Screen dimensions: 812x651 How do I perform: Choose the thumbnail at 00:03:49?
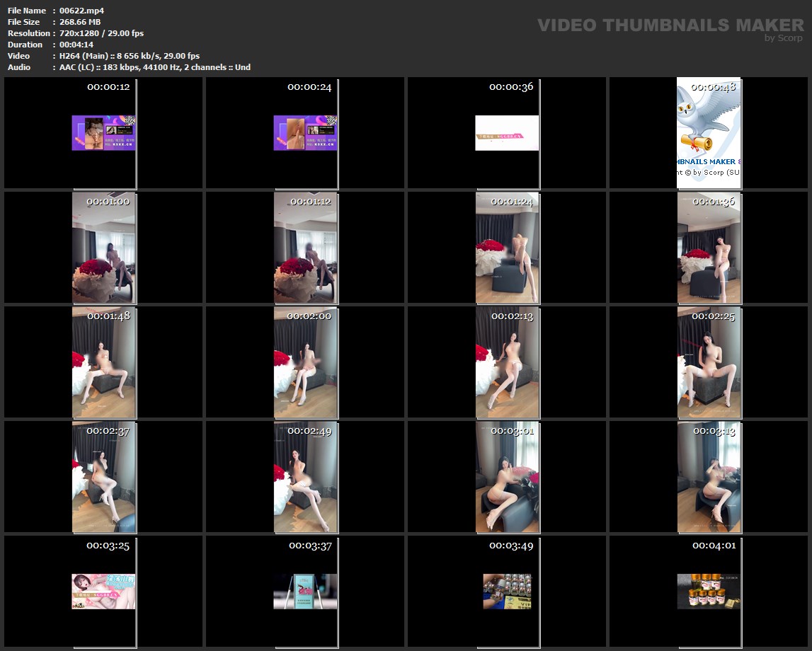[507, 592]
